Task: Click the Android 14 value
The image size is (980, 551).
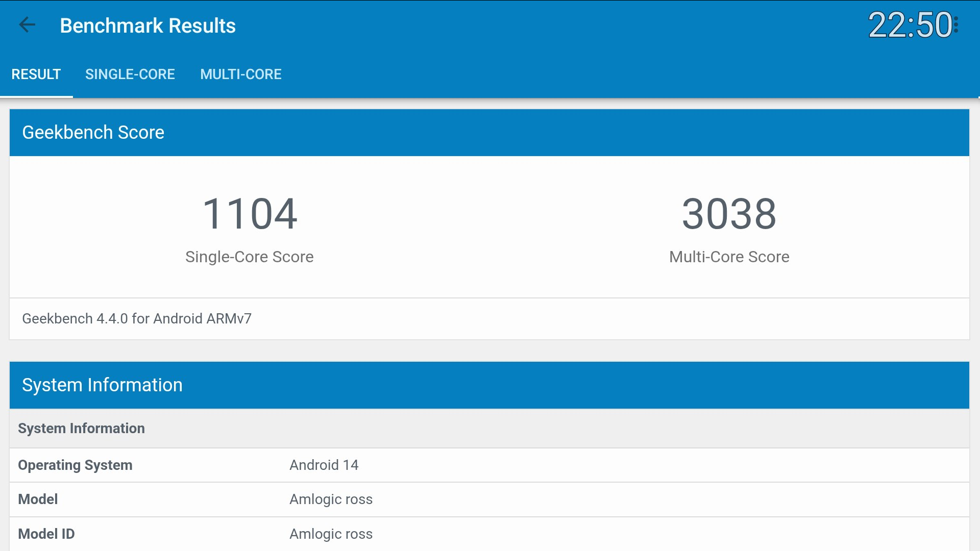Action: pyautogui.click(x=324, y=465)
